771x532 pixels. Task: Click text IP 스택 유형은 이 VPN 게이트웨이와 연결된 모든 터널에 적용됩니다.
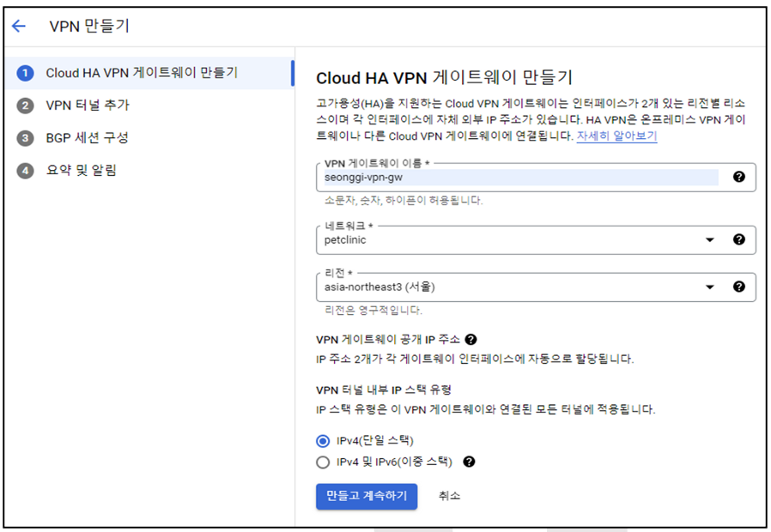(x=486, y=409)
